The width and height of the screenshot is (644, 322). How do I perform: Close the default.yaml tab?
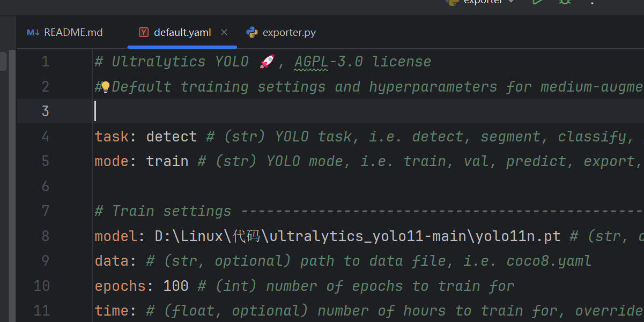coord(224,32)
